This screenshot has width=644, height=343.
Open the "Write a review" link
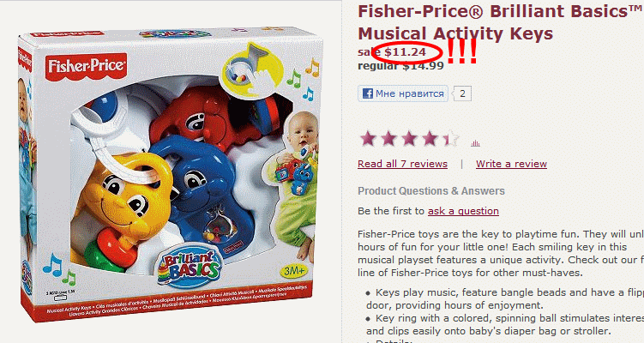pyautogui.click(x=511, y=164)
